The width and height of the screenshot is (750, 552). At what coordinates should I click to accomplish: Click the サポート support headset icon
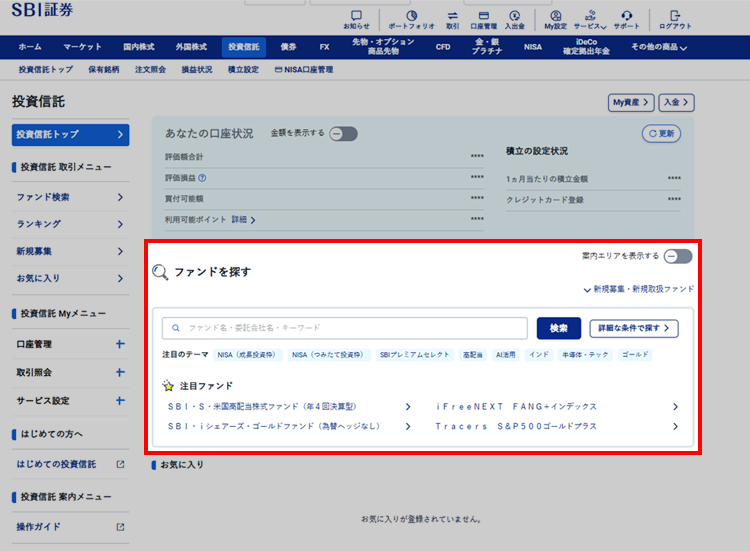pyautogui.click(x=627, y=20)
